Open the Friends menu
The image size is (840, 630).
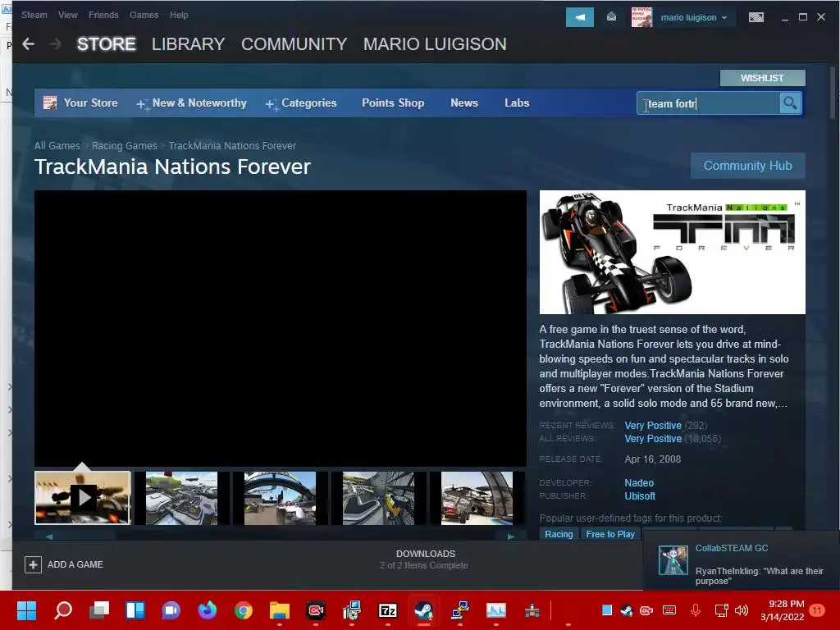[103, 15]
